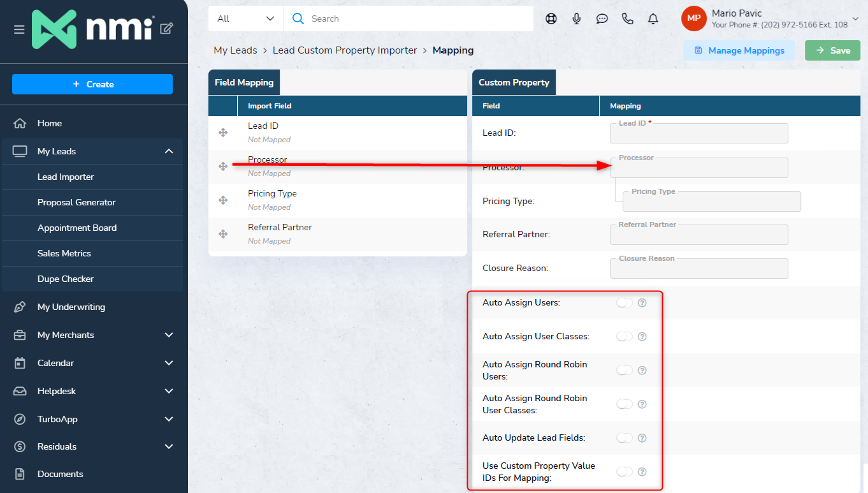Open the All search filter dropdown
The height and width of the screenshot is (493, 868).
click(x=245, y=19)
